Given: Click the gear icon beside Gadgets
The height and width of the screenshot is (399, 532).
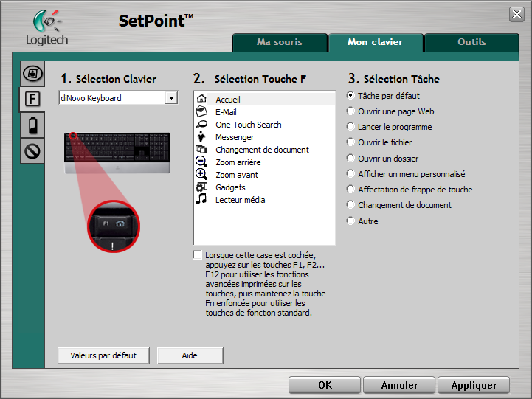Looking at the screenshot, I should click(201, 187).
